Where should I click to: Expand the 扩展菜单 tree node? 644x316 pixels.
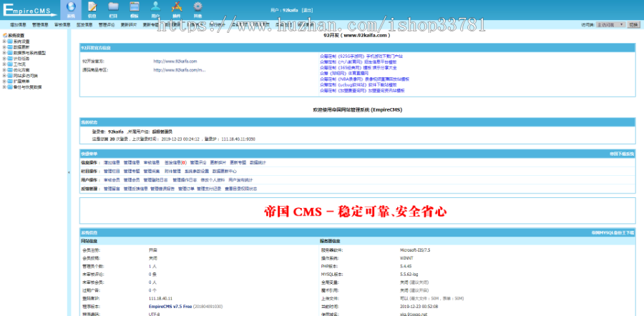4,82
